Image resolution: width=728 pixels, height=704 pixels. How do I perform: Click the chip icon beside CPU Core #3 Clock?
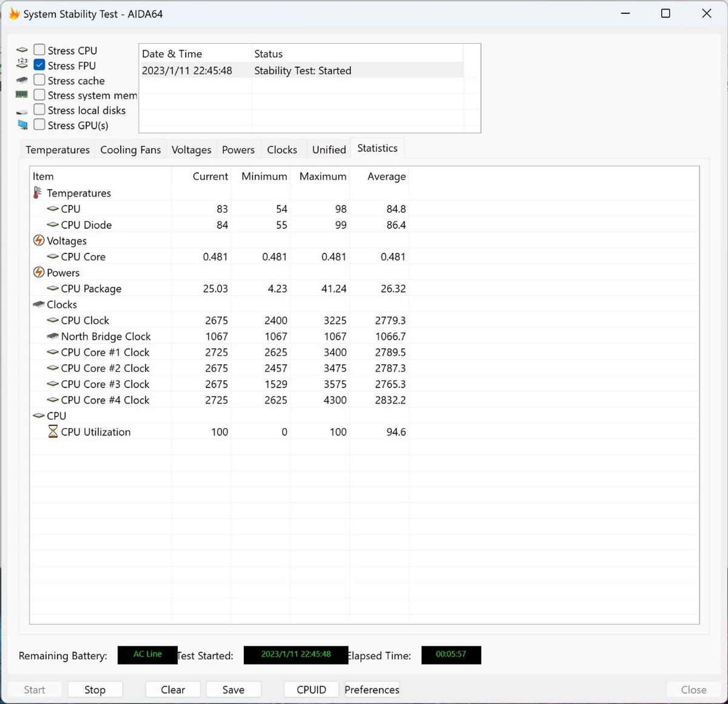click(x=53, y=384)
